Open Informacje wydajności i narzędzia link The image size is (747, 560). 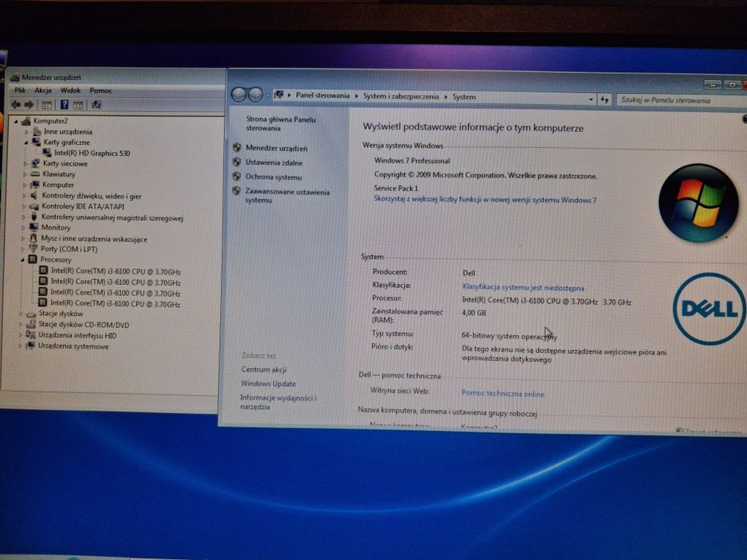point(278,402)
